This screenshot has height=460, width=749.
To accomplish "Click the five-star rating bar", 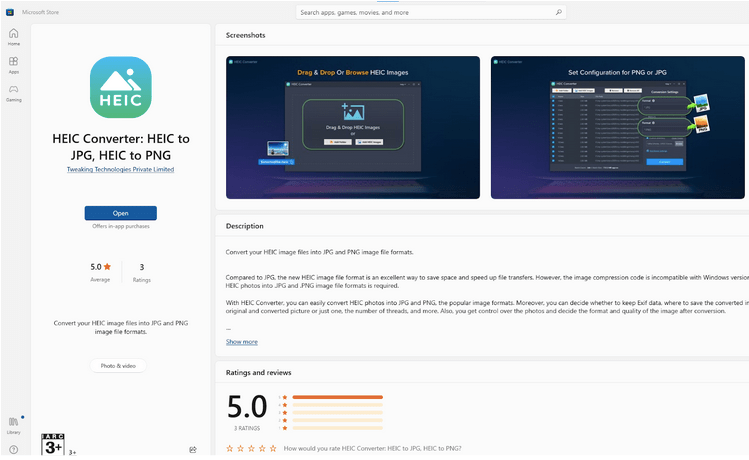I will 338,397.
